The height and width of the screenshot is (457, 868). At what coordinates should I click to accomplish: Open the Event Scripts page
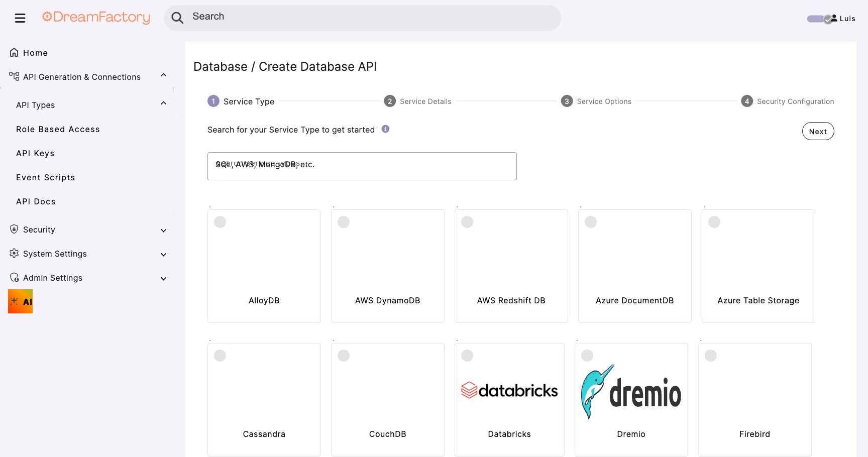tap(45, 177)
